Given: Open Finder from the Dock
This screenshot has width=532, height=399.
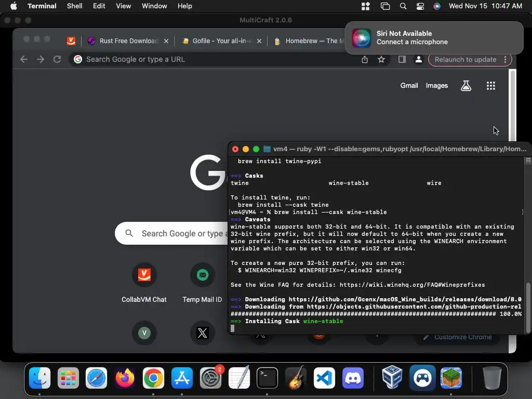Looking at the screenshot, I should coord(39,378).
